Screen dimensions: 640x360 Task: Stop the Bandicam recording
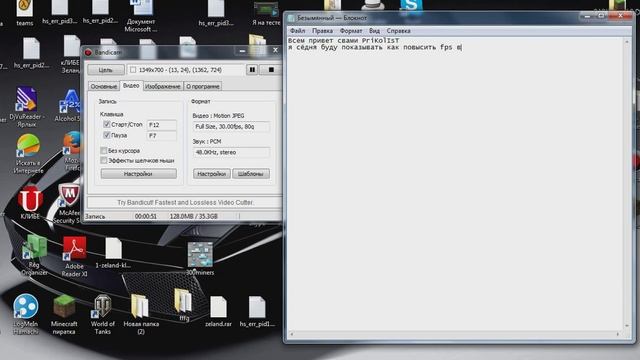pos(271,70)
